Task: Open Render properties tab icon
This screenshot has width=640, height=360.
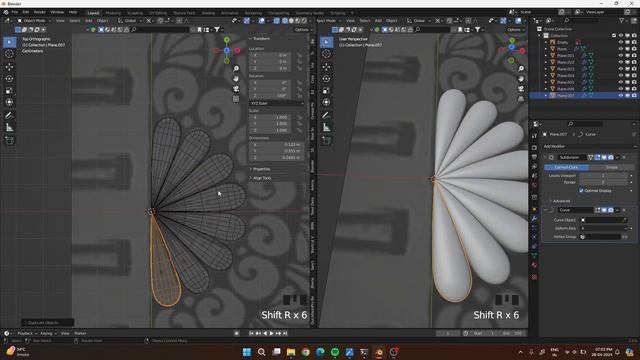Action: pyautogui.click(x=534, y=147)
